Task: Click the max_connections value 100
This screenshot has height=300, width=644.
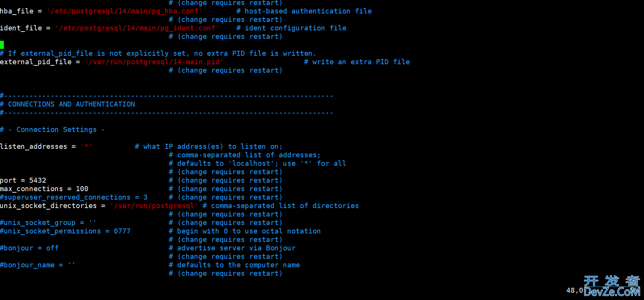Action: pos(82,189)
